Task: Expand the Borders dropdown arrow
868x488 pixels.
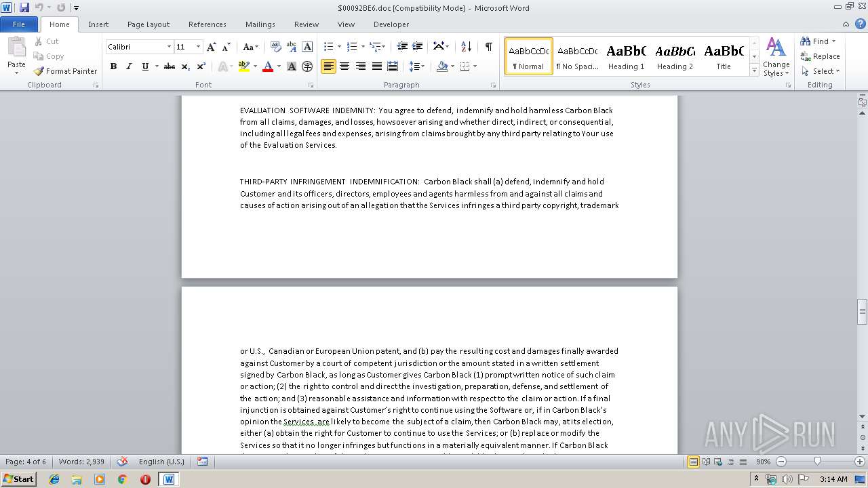Action: click(x=475, y=66)
